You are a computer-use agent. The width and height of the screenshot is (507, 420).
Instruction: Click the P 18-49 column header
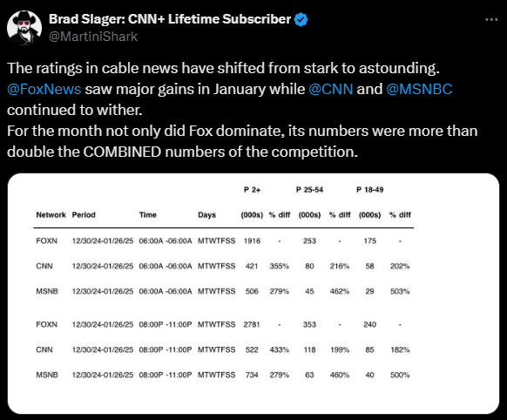(x=369, y=190)
